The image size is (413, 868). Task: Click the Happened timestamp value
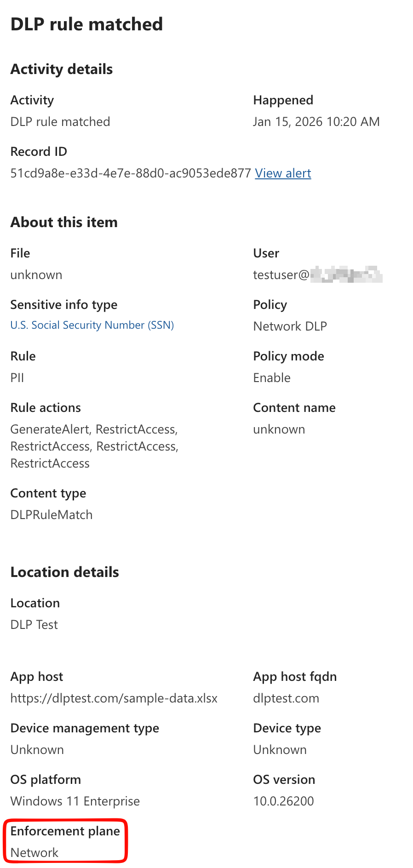(316, 121)
